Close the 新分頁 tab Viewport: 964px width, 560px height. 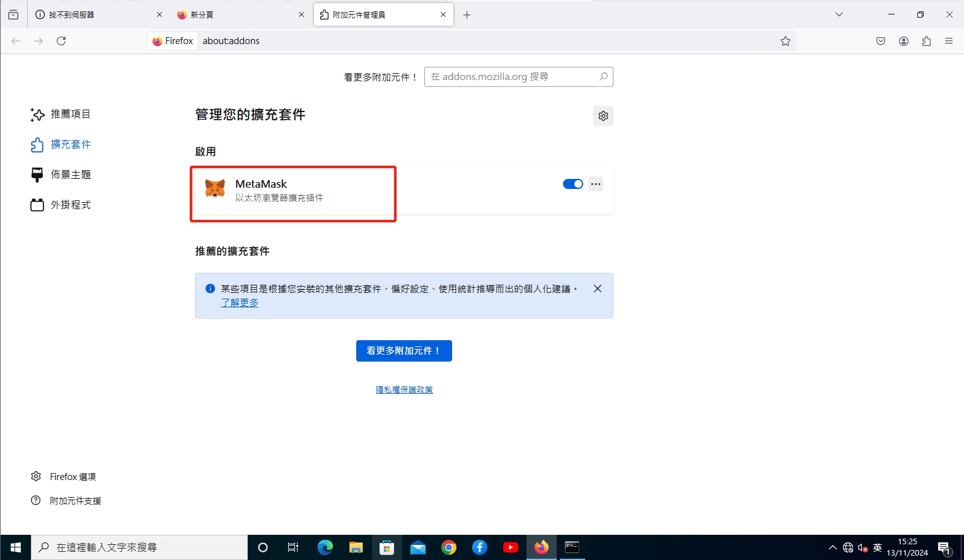point(301,14)
